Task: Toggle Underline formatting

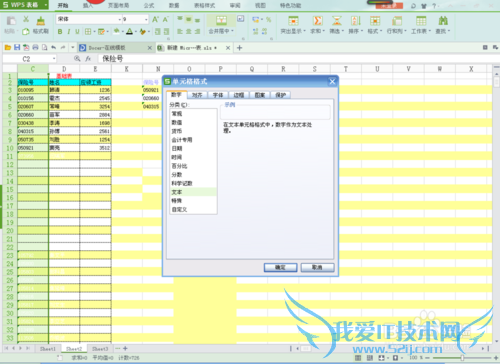Action: tap(77, 31)
